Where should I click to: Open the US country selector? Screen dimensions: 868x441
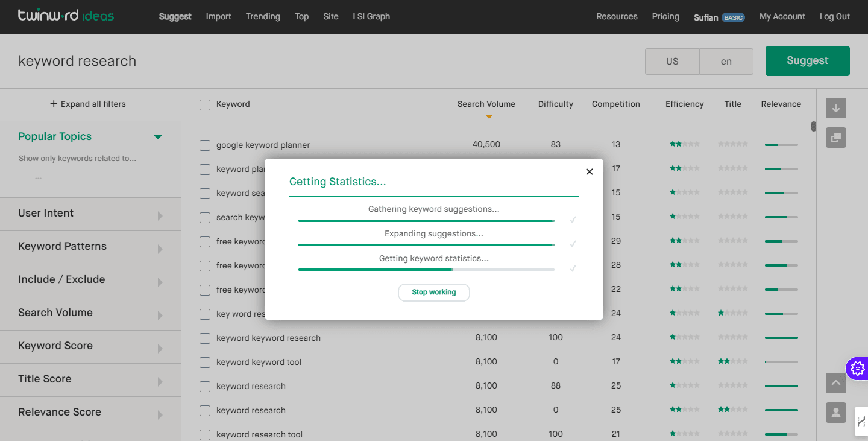point(672,62)
